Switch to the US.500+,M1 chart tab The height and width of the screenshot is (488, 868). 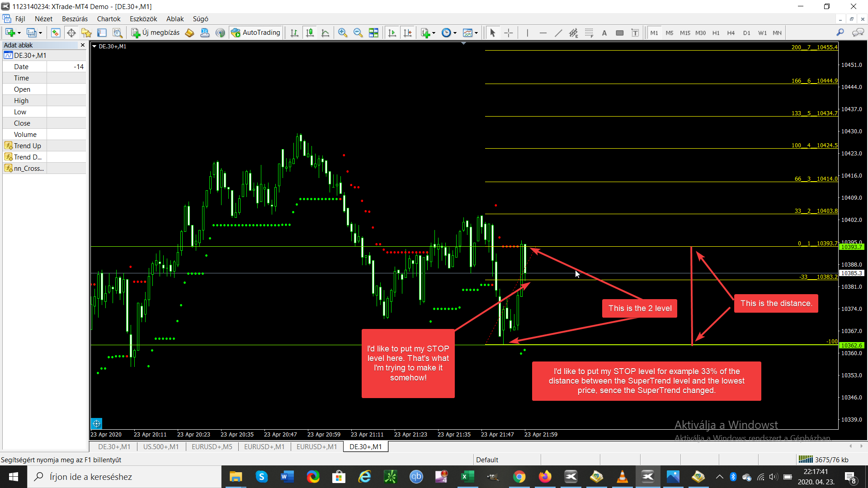pyautogui.click(x=161, y=447)
